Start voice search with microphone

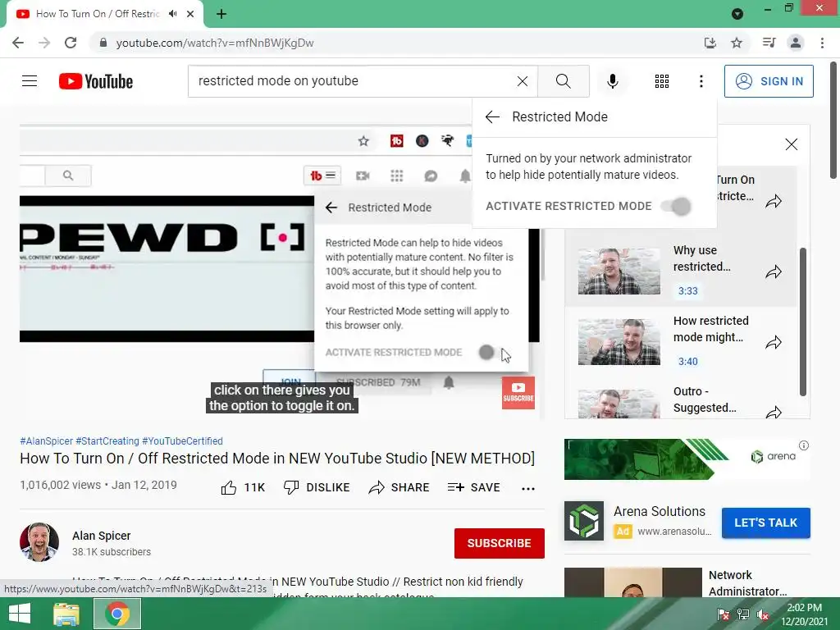click(x=612, y=81)
